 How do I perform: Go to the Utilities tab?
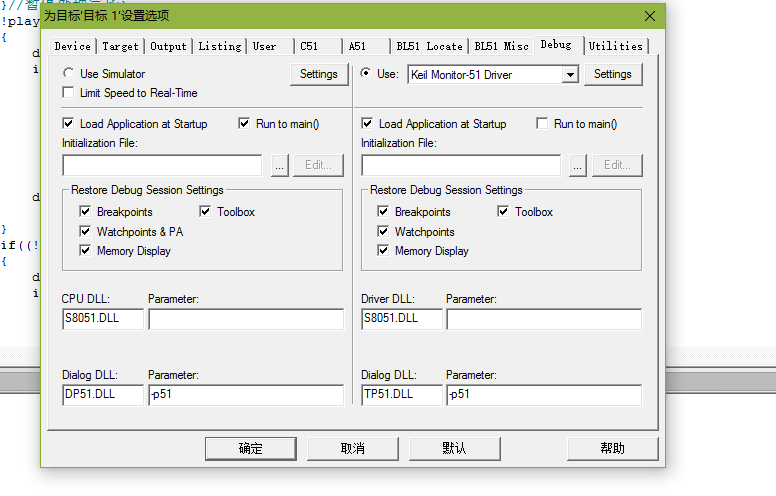click(615, 46)
